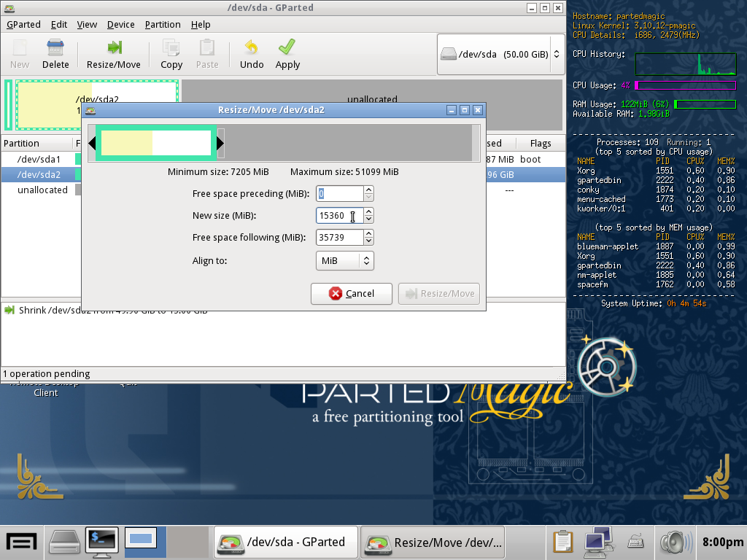Open the volume speaker tray icon
The image size is (747, 560).
676,542
